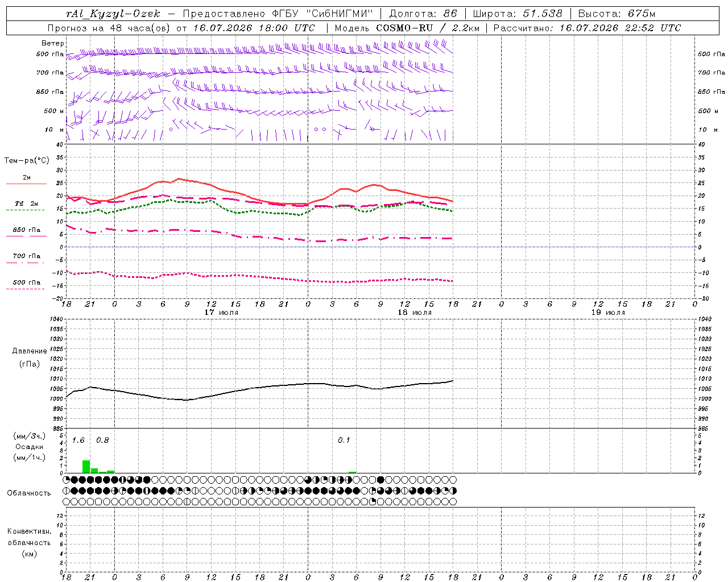Click the 700 гПа dash-dot legend line sample
Screen dimensions: 728x582
click(x=26, y=263)
